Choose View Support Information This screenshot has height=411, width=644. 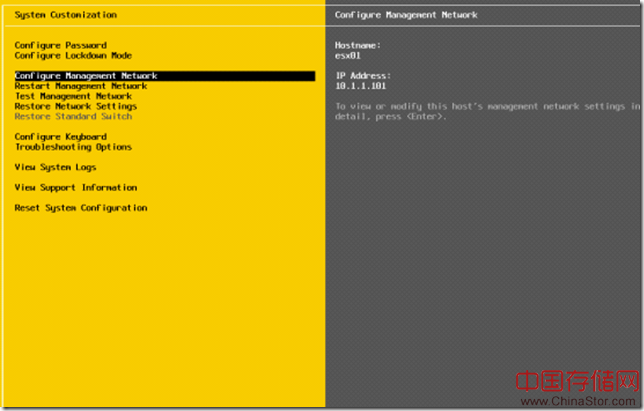76,188
